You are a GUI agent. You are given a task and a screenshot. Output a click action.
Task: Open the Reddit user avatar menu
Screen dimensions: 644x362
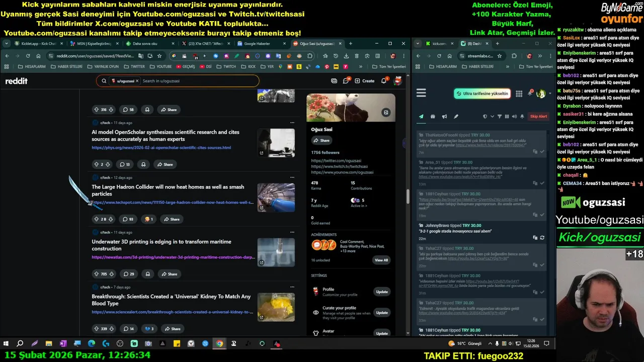click(x=397, y=80)
